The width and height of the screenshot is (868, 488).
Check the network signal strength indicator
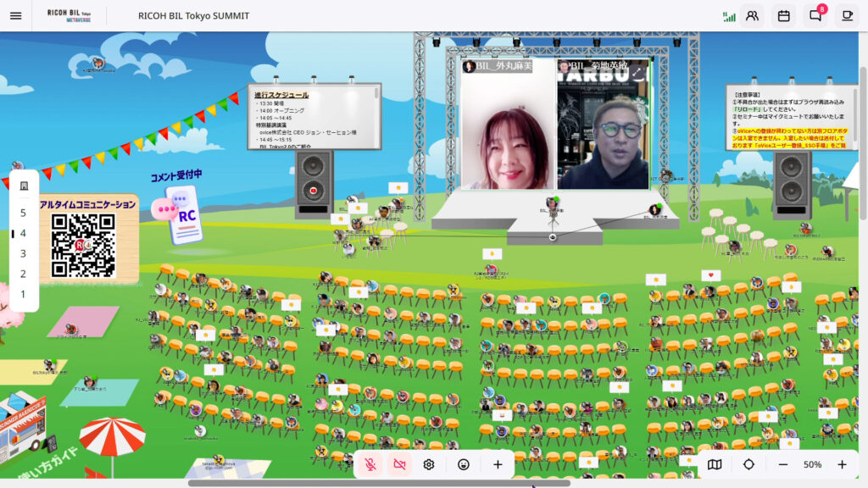point(729,17)
